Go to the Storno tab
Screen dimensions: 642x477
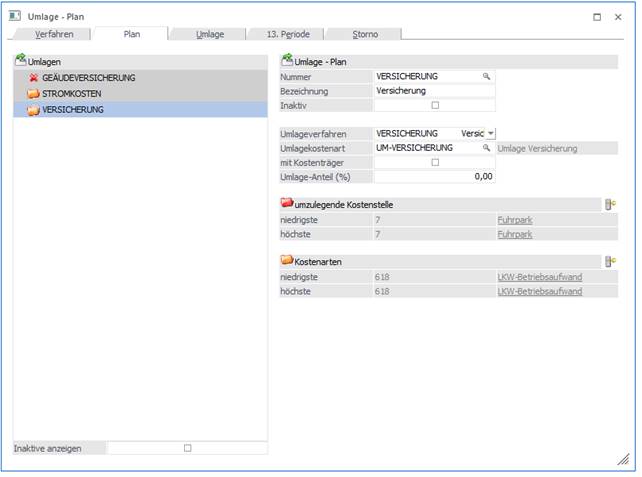click(364, 34)
